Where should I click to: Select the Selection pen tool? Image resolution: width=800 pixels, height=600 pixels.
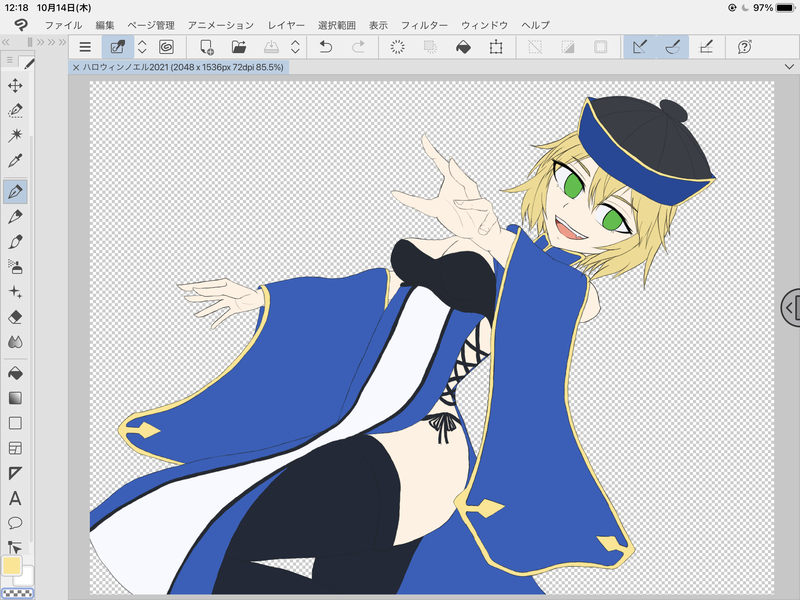[15, 110]
